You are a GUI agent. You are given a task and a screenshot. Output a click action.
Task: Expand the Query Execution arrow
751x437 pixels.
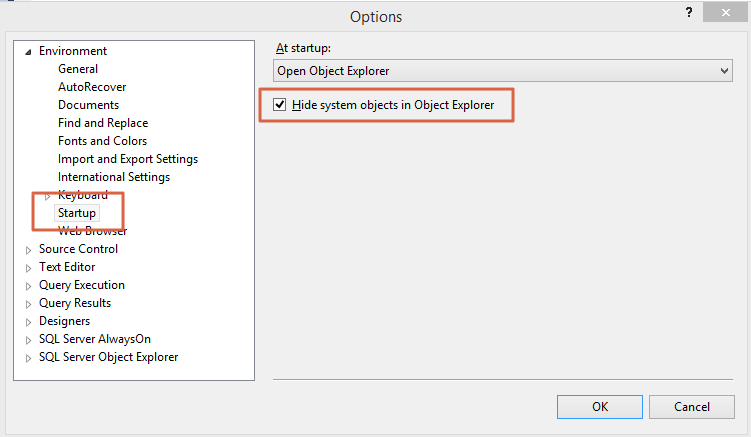click(28, 286)
